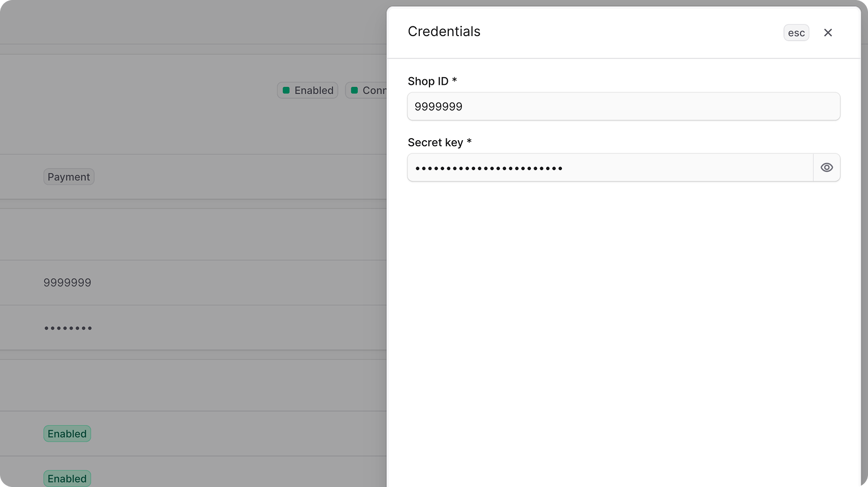Screen dimensions: 868x487
Task: Click the Shop ID field label
Action: (428, 81)
